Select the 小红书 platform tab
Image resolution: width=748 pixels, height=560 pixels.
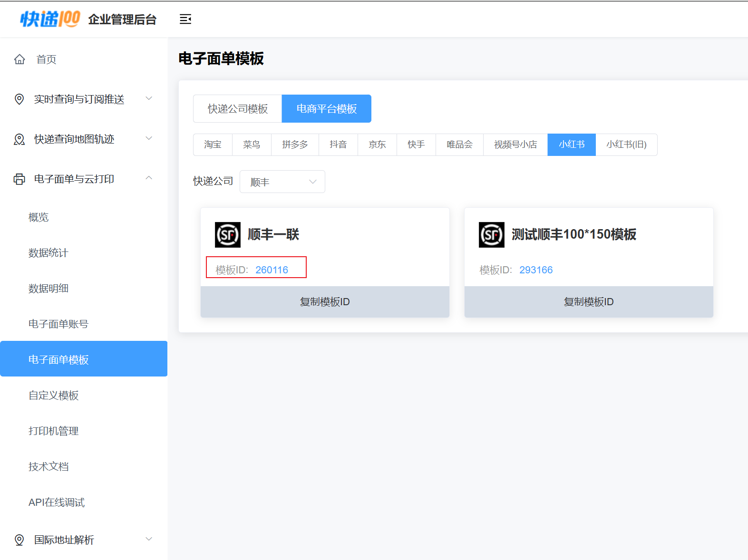[x=572, y=145]
